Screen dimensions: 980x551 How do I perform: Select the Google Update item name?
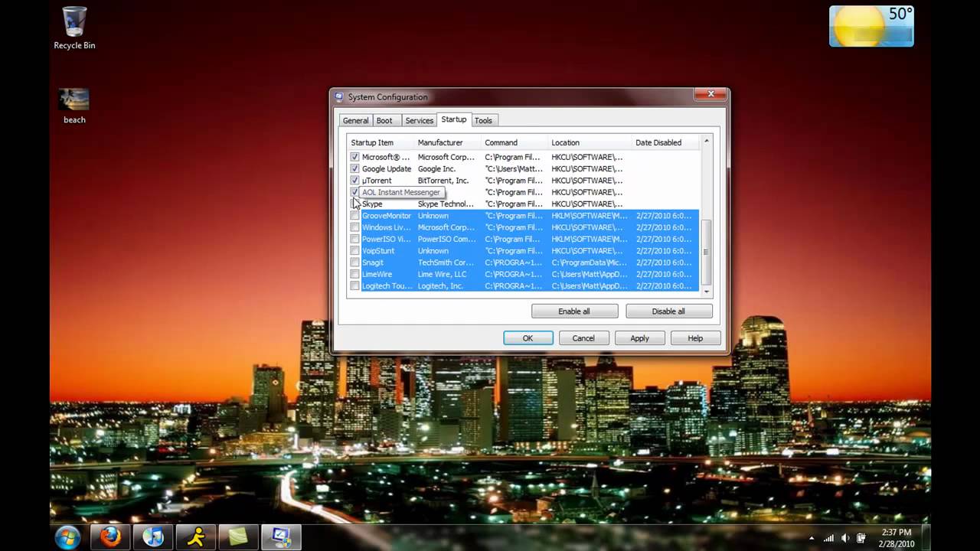point(387,168)
